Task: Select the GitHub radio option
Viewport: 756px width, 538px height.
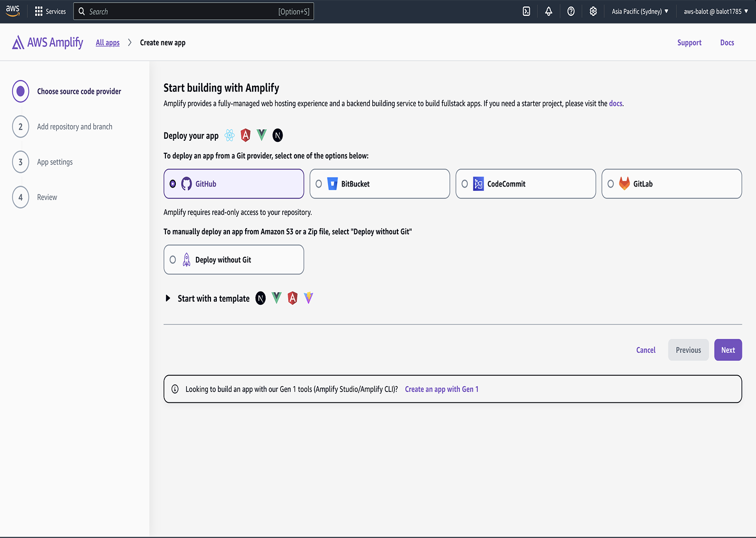Action: [x=173, y=184]
